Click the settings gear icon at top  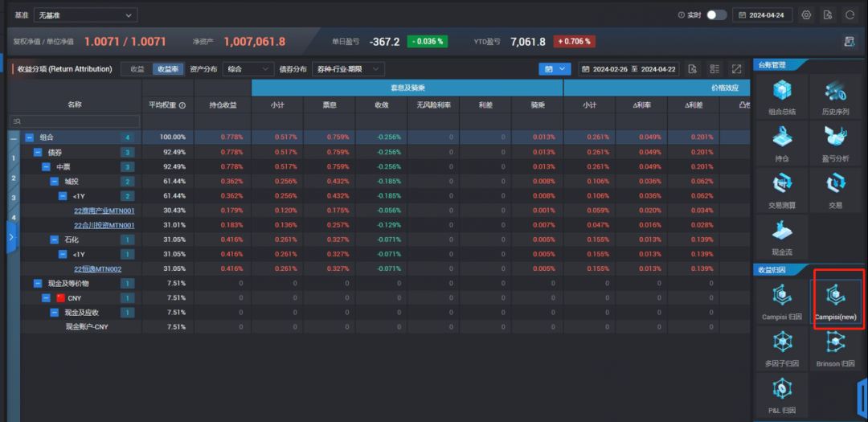coord(807,15)
